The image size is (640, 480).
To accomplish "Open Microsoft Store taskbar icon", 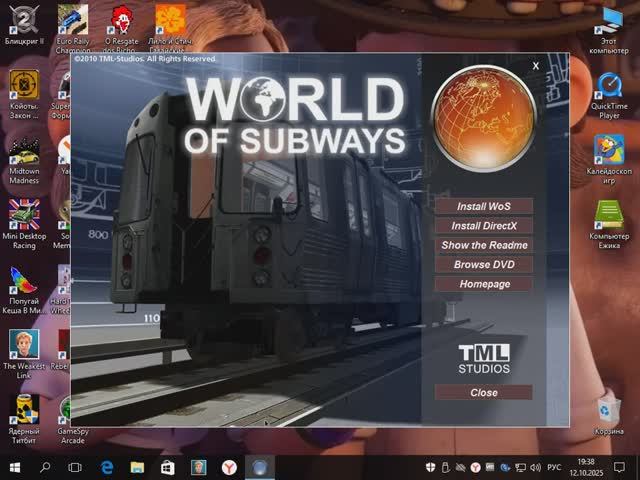I will coord(168,468).
